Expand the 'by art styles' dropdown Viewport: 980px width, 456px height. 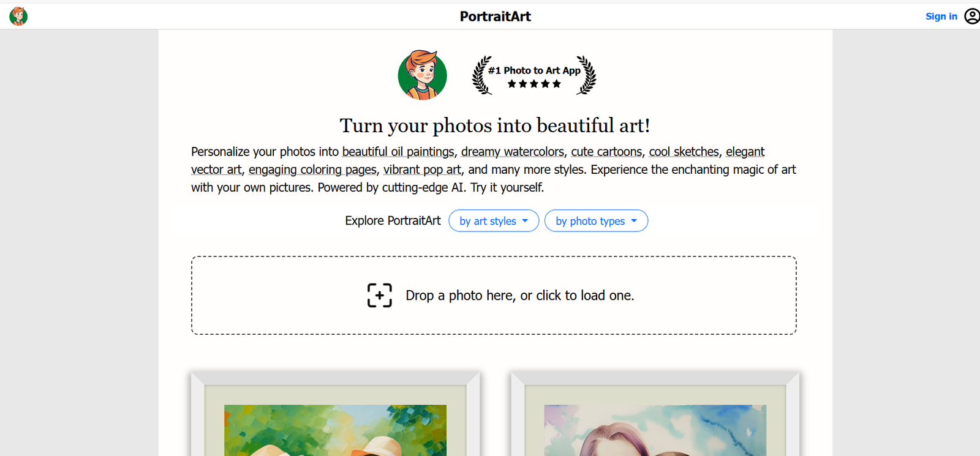[493, 221]
